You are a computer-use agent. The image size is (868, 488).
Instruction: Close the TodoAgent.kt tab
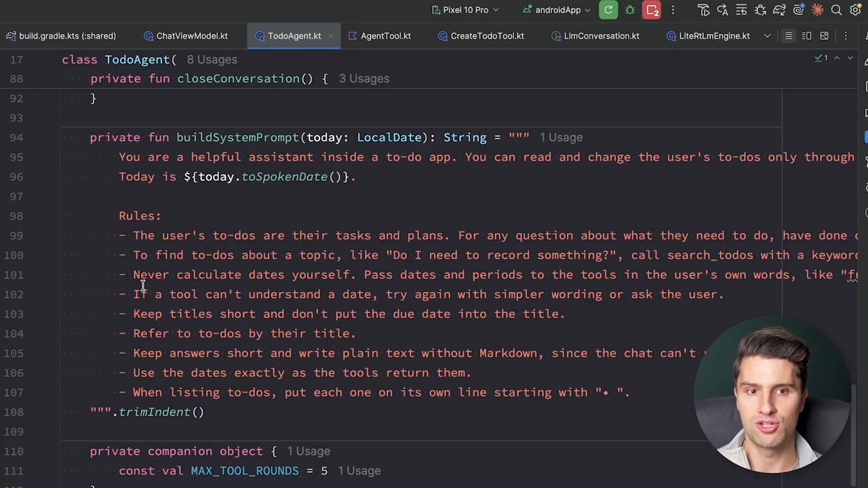(x=330, y=36)
